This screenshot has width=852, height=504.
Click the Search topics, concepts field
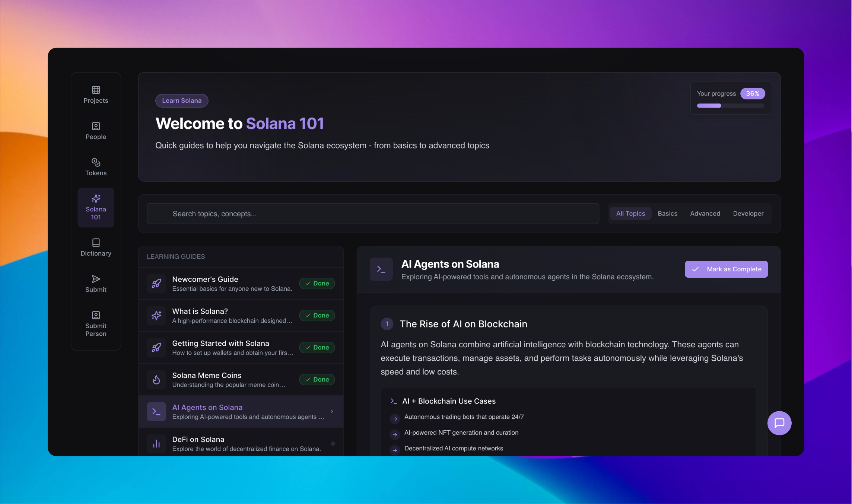(373, 214)
